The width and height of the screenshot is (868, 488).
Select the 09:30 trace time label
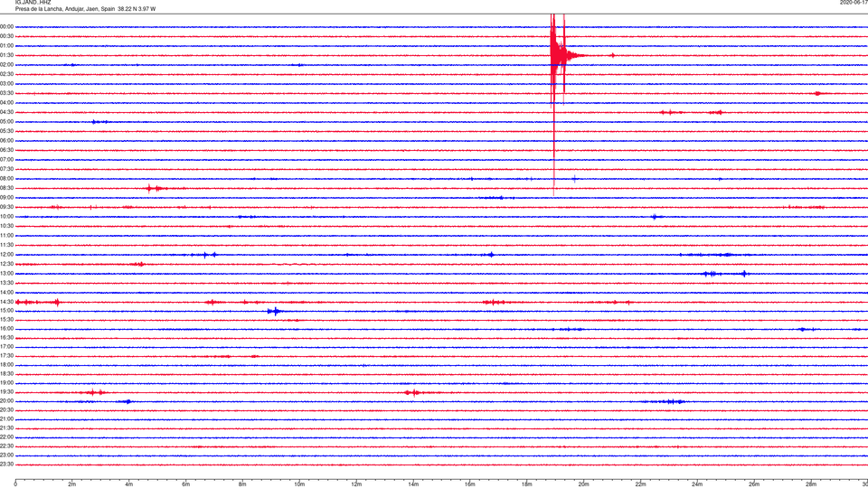[6, 207]
